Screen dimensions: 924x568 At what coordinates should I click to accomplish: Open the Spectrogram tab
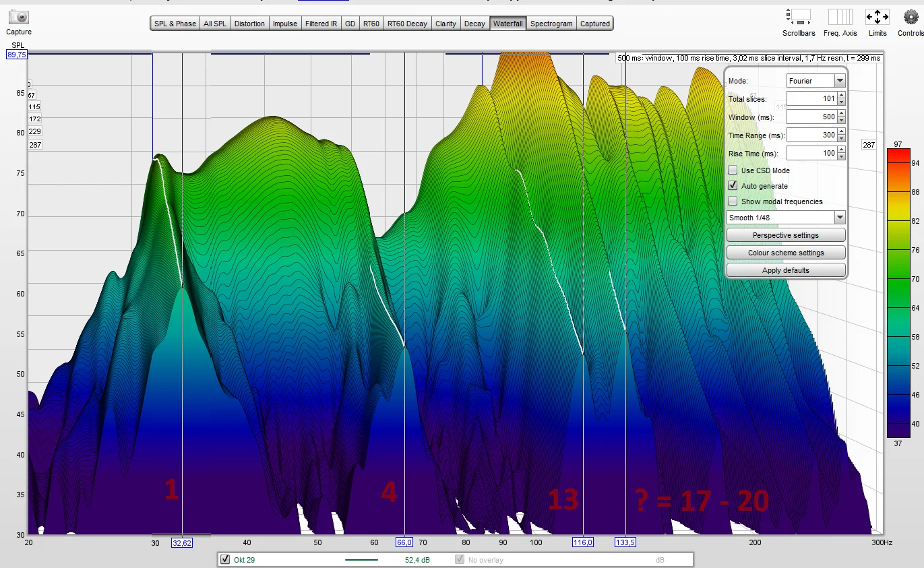click(551, 24)
